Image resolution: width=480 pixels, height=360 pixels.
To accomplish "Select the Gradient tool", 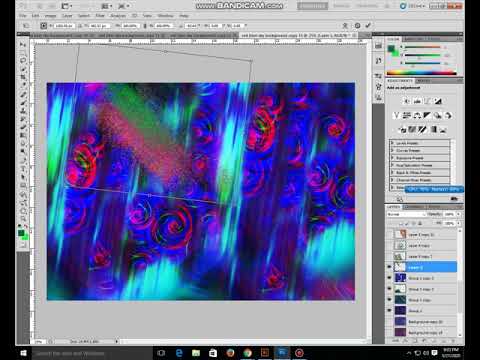I will click(23, 135).
